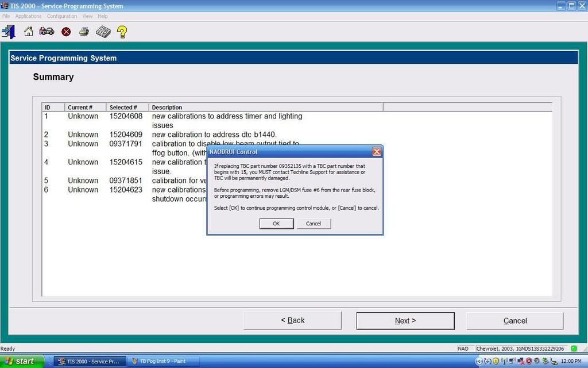Click Cancel in NAODRUI Control dialog
Viewport: 588px width, 368px height.
point(314,224)
